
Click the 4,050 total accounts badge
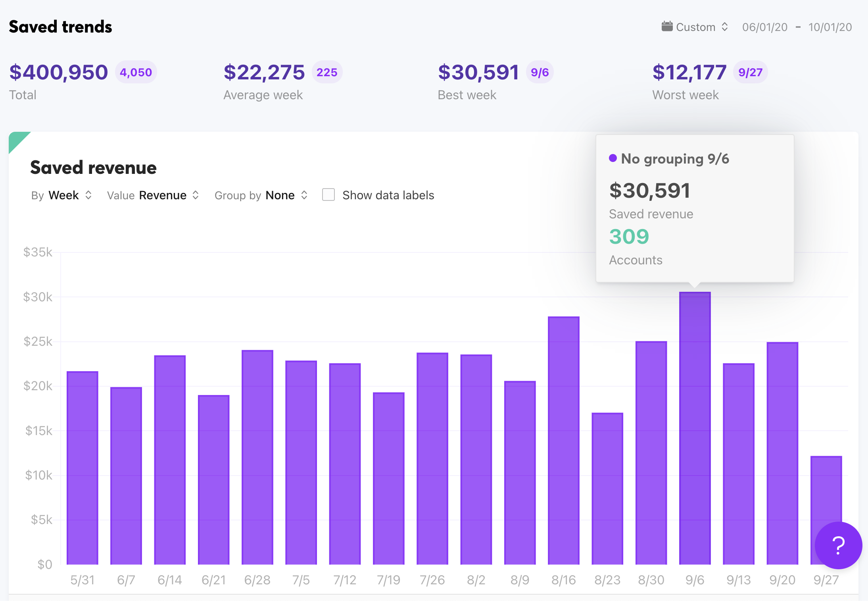(x=136, y=72)
